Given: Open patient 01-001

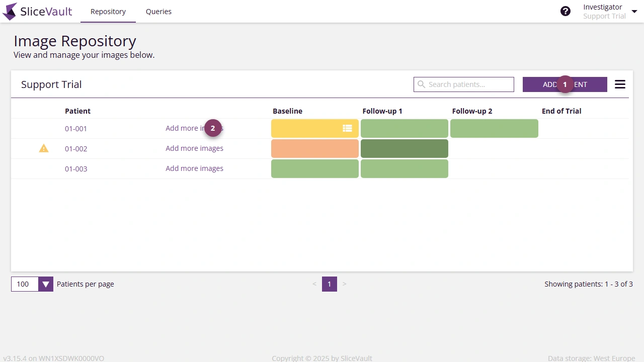Looking at the screenshot, I should click(75, 128).
